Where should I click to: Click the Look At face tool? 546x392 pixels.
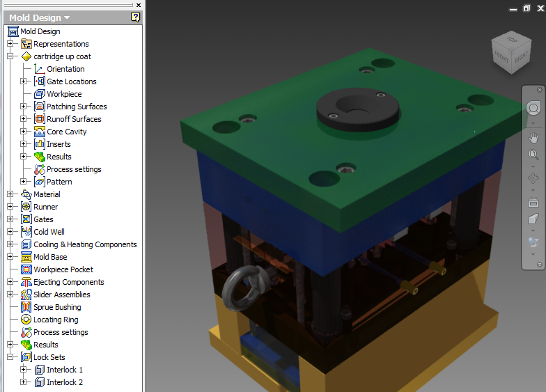(533, 219)
